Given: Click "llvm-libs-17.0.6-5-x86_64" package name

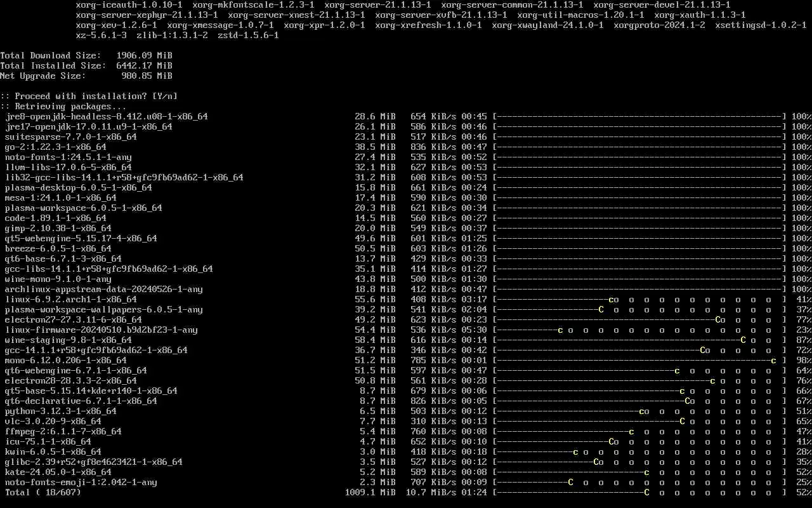Looking at the screenshot, I should pos(69,167).
